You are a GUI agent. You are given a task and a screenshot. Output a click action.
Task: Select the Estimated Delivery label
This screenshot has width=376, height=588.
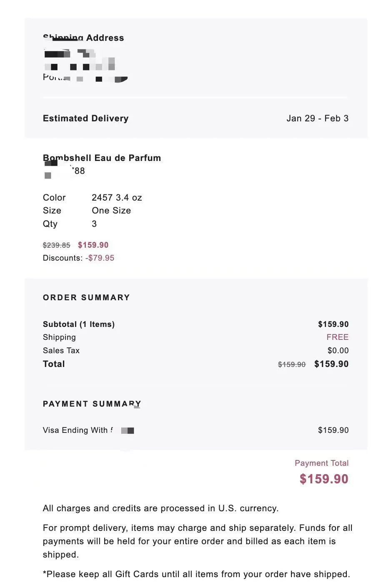point(85,118)
